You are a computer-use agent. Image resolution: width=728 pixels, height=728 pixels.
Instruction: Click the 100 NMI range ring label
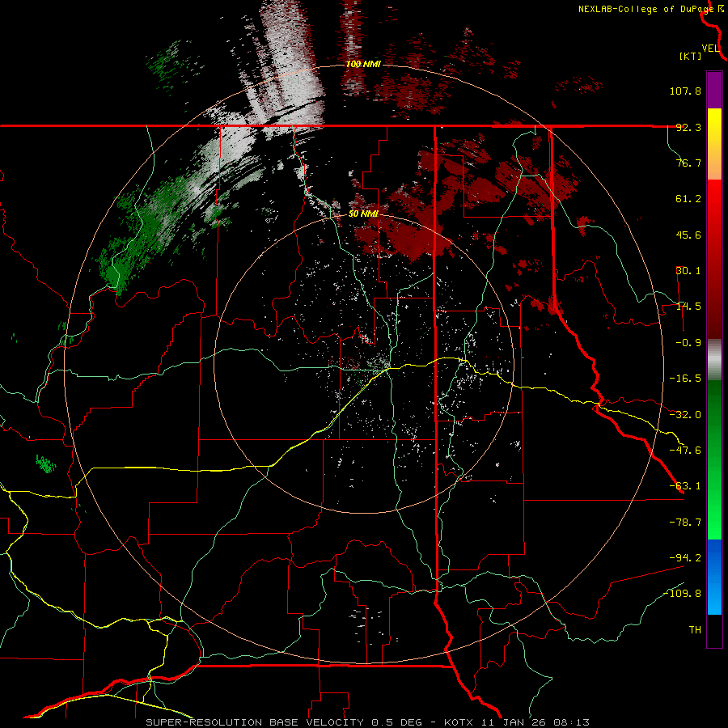pos(363,64)
